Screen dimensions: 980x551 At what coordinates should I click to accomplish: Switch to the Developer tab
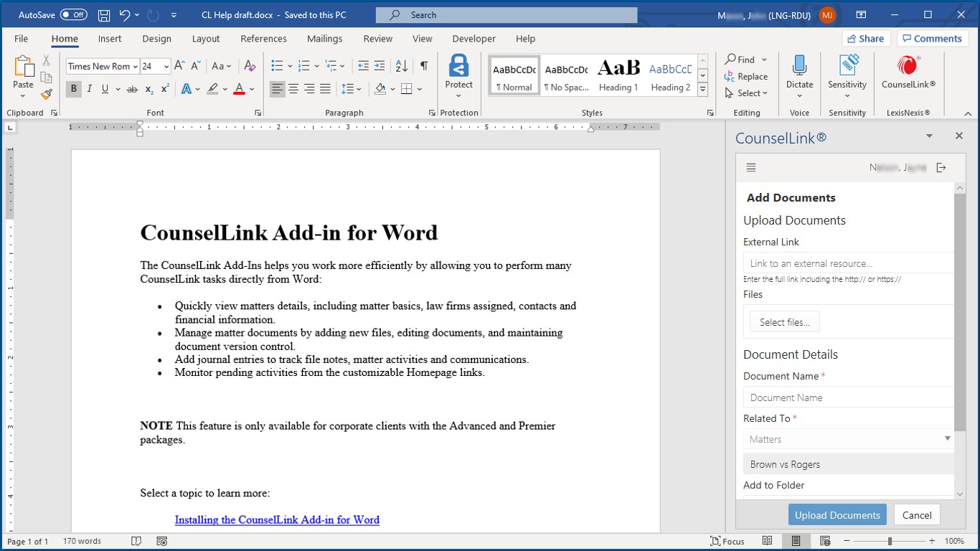pyautogui.click(x=474, y=39)
